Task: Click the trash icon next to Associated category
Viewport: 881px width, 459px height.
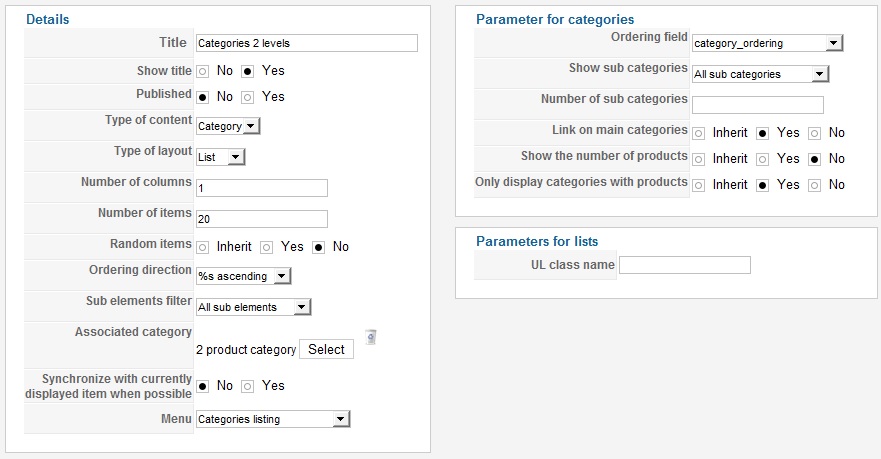Action: pos(370,337)
